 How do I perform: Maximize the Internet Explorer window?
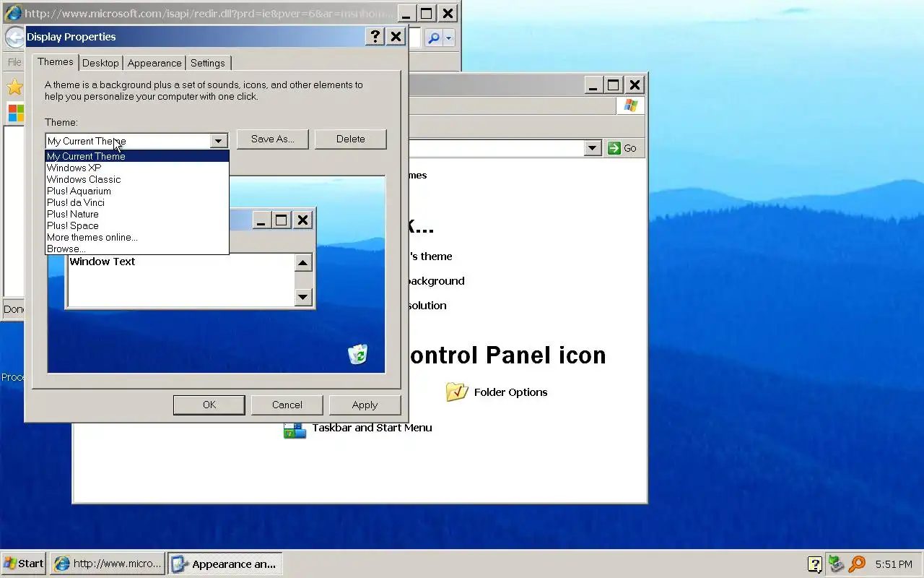tap(427, 13)
